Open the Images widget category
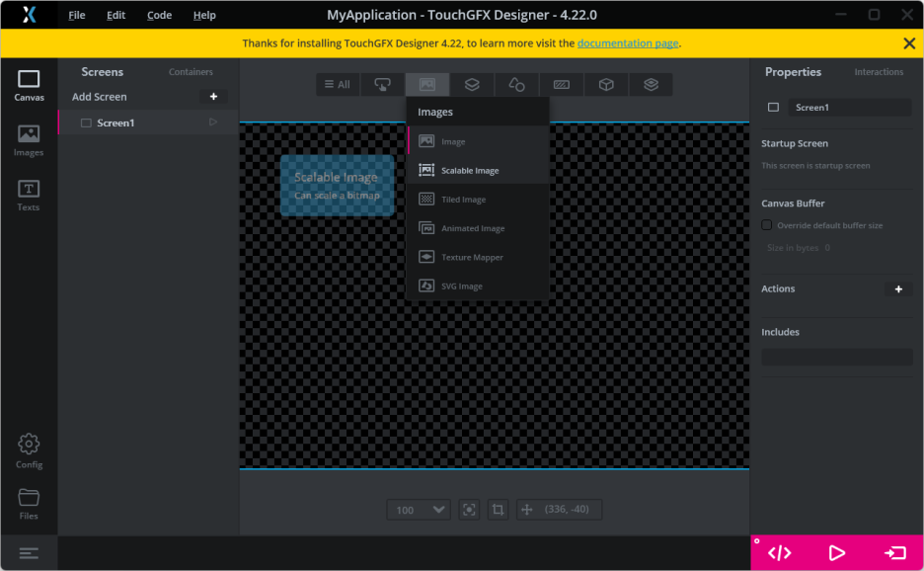Screen dimensions: 924x571 [x=427, y=84]
